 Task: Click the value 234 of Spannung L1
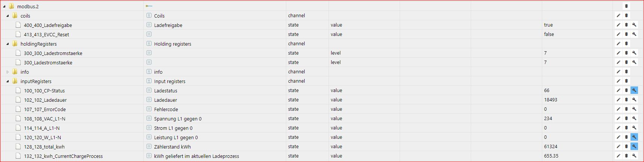(548, 119)
